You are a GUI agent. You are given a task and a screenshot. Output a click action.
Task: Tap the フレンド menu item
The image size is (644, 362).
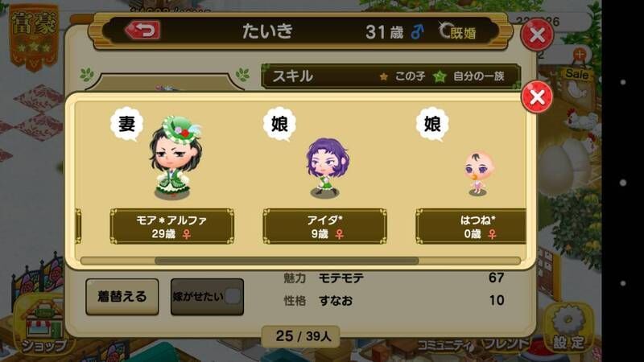tap(506, 344)
